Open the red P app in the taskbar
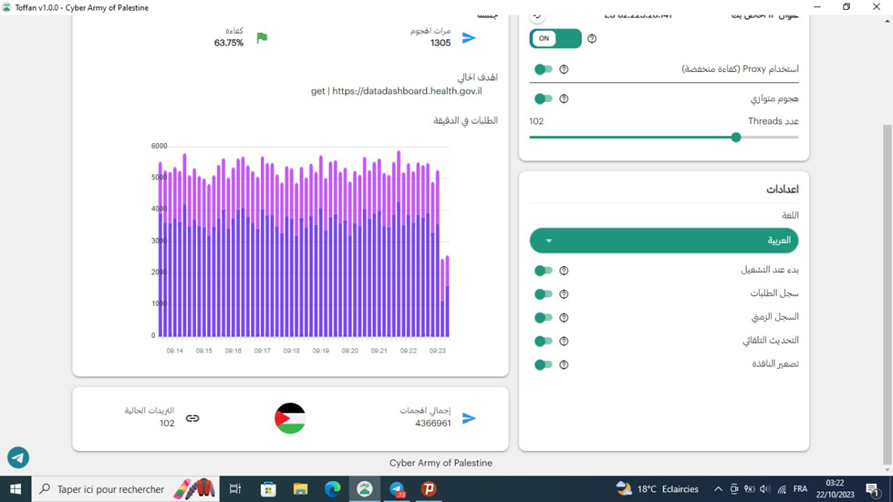893x502 pixels. (x=429, y=489)
